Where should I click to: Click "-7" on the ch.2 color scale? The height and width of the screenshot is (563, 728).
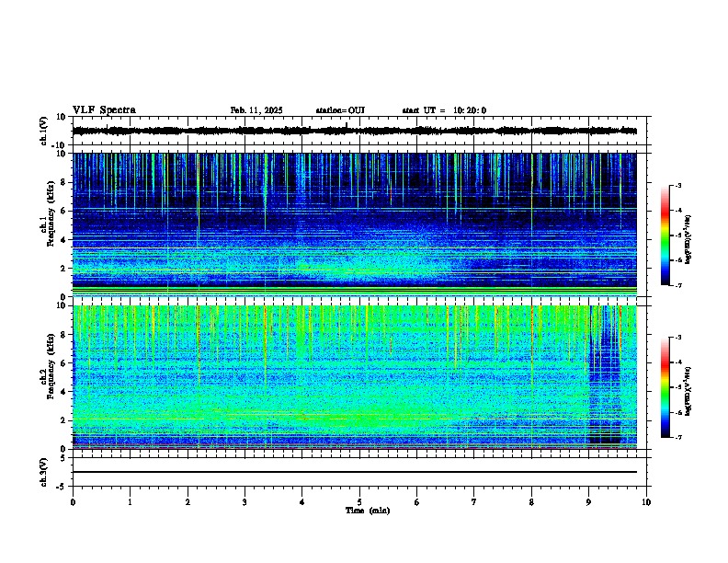pos(677,437)
